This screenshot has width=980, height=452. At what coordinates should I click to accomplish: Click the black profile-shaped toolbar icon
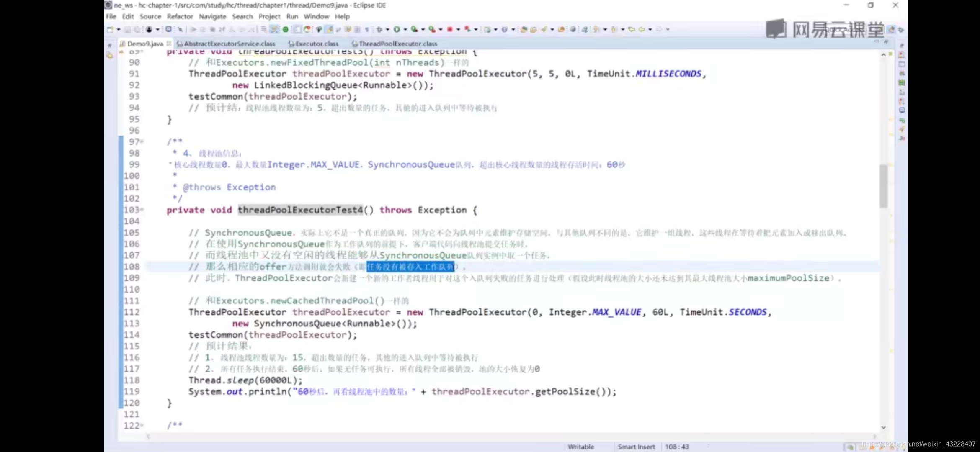(x=149, y=29)
